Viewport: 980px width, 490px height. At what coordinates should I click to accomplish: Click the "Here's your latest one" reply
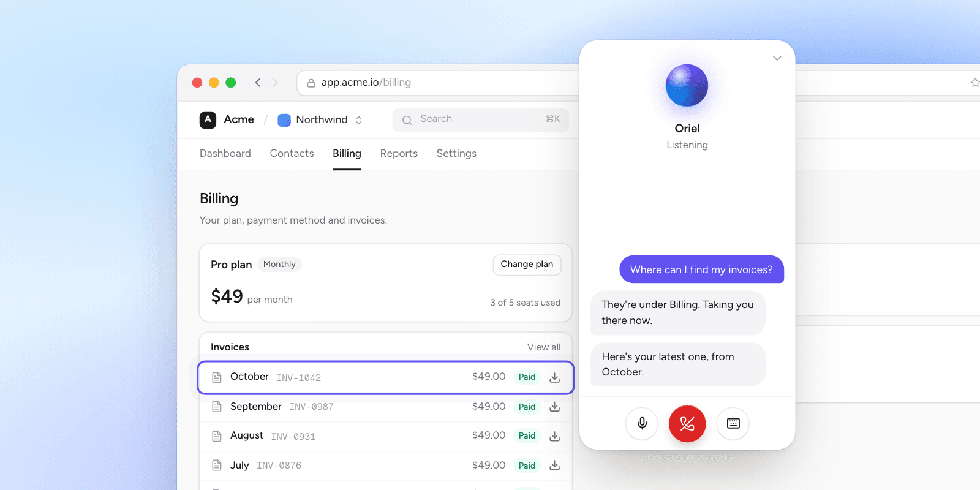[x=677, y=364]
